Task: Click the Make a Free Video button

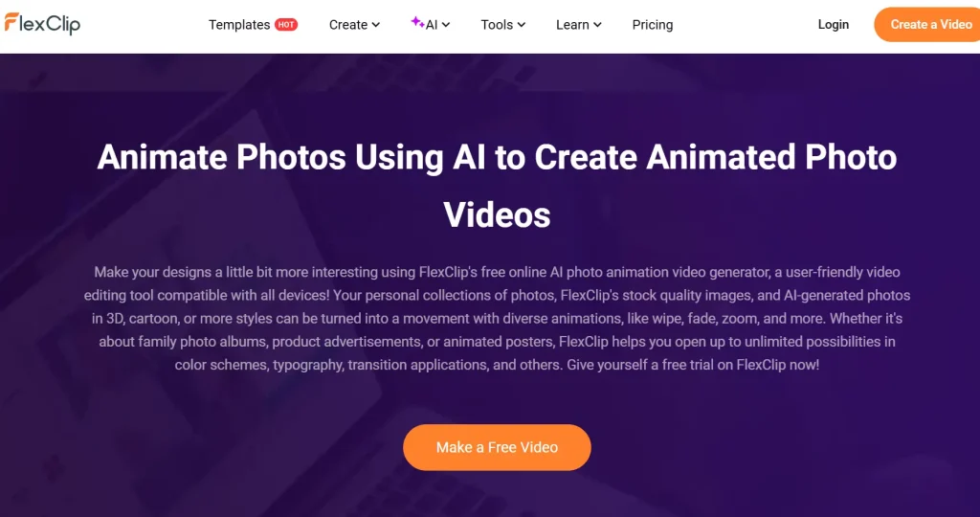Action: (x=497, y=448)
